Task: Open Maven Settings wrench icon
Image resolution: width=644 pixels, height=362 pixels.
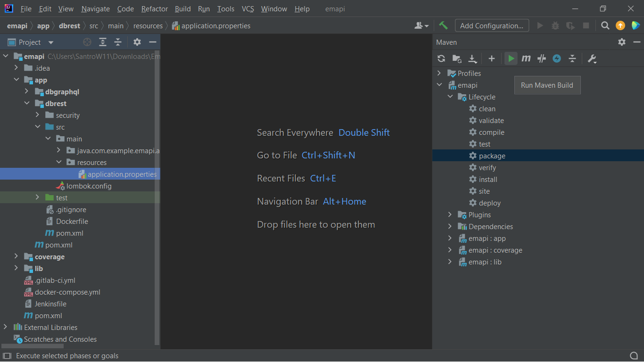Action: pos(592,58)
